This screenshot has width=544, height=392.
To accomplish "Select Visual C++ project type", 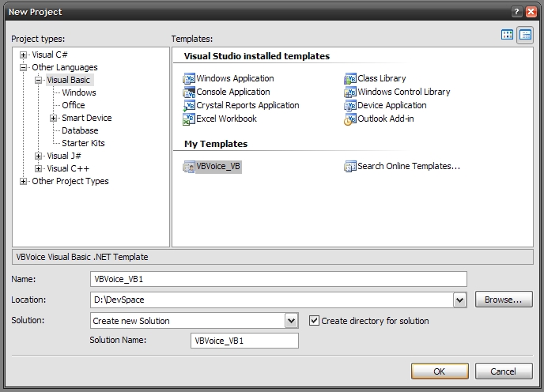I will coord(68,168).
